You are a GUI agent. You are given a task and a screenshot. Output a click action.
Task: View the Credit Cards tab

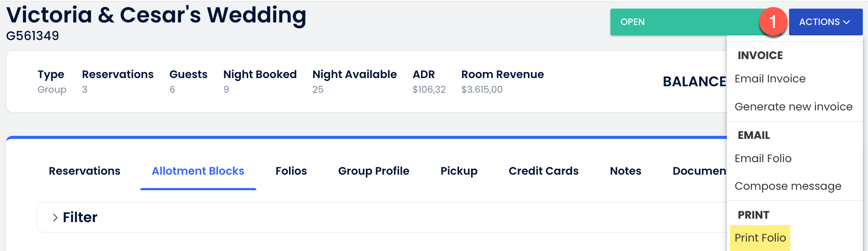[x=543, y=171]
